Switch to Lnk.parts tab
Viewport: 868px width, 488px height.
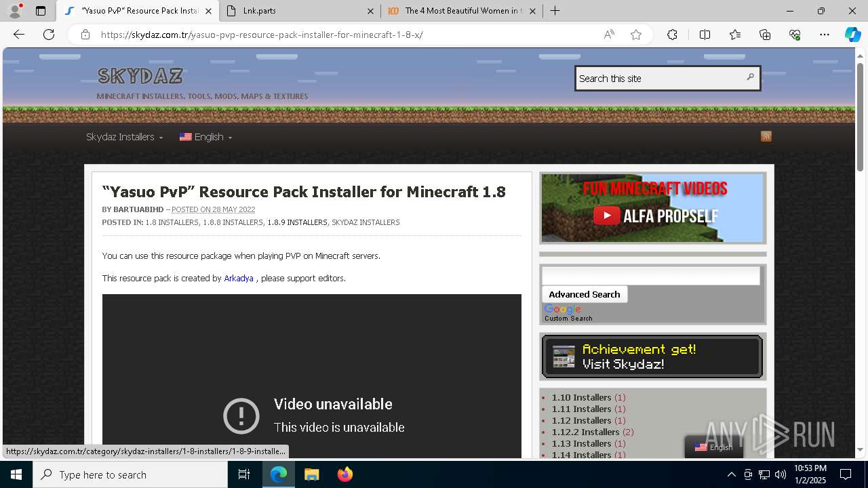click(x=300, y=11)
